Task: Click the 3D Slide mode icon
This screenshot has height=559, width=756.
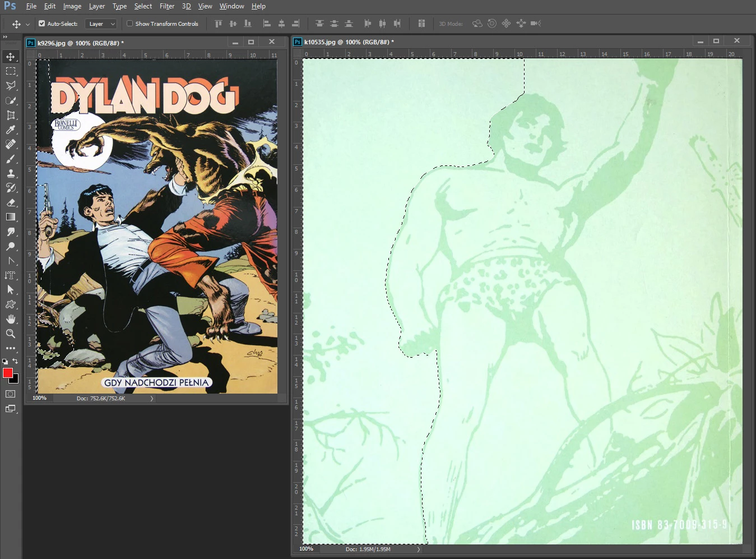Action: [521, 24]
